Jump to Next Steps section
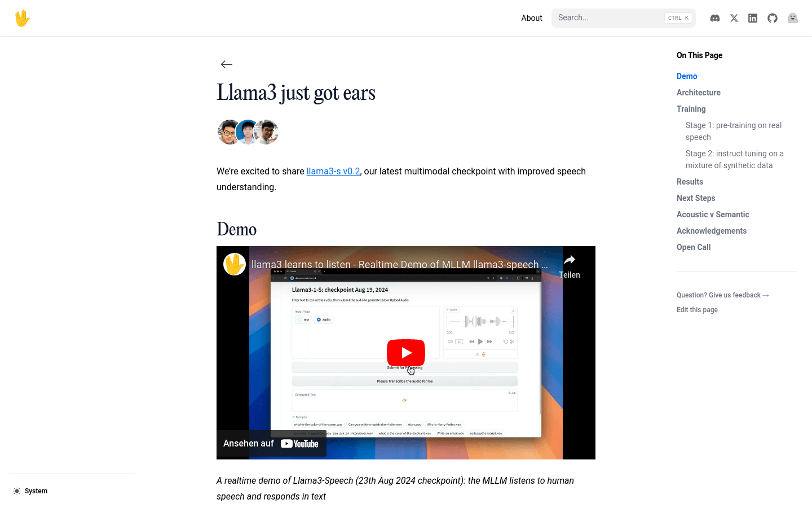The image size is (812, 508). click(x=696, y=198)
